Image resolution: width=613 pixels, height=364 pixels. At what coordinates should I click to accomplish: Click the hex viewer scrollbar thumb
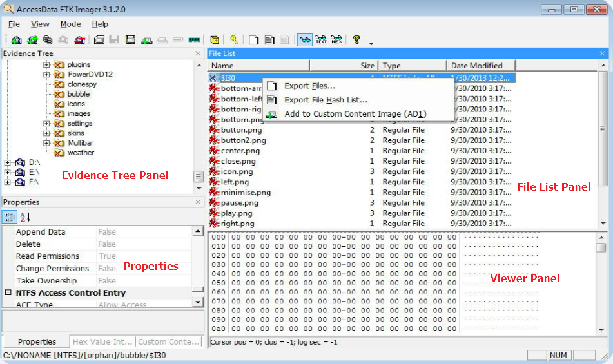(x=601, y=247)
